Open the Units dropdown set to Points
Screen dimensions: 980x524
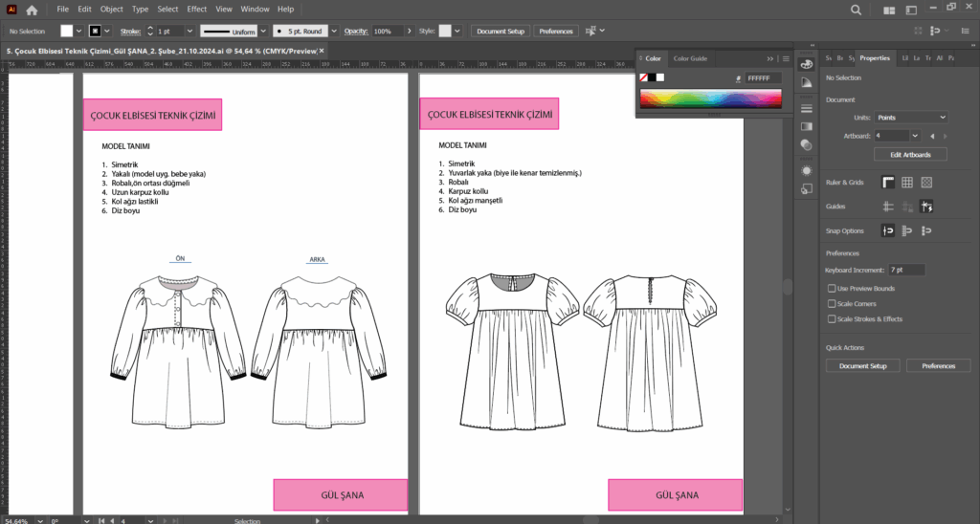click(910, 117)
